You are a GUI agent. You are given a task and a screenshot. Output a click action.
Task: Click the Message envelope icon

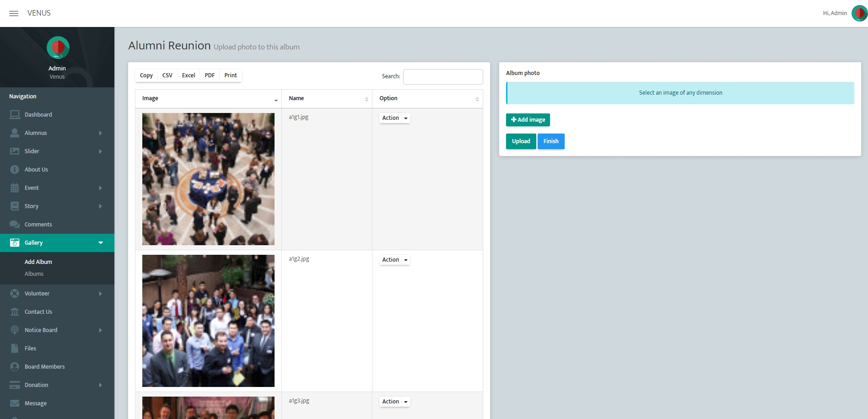15,403
